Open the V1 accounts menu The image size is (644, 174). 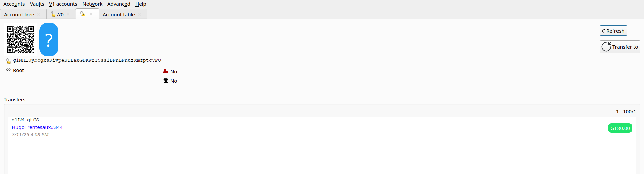tap(63, 4)
